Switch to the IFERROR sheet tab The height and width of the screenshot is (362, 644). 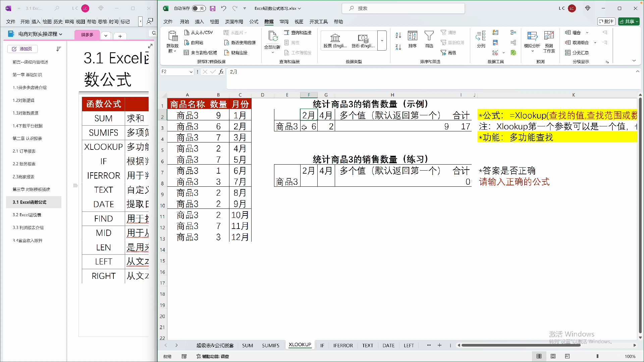[343, 345]
